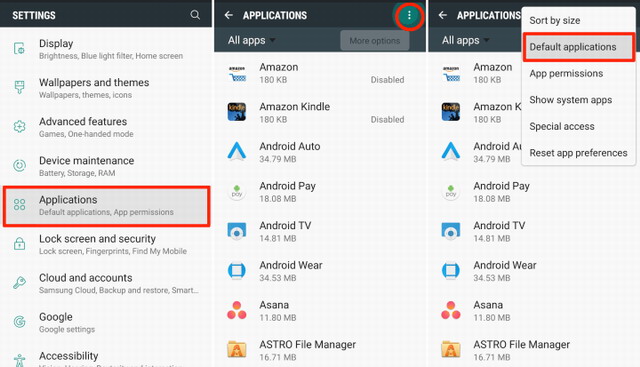Image resolution: width=640 pixels, height=367 pixels.
Task: Open Advanced features settings row
Action: point(106,127)
